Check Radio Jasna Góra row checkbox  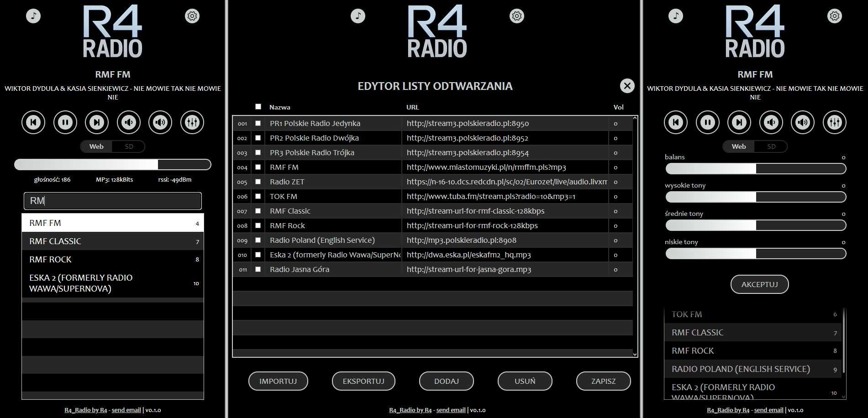click(258, 269)
